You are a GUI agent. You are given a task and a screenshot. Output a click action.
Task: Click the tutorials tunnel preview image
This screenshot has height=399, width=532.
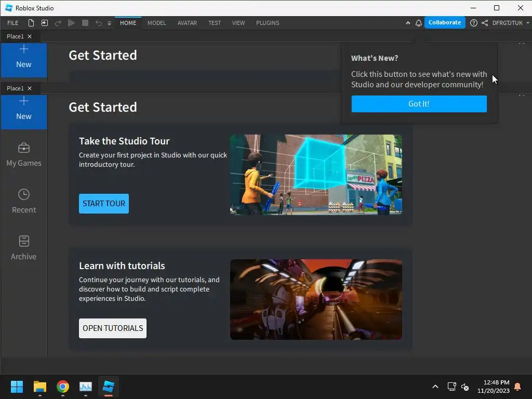[316, 299]
